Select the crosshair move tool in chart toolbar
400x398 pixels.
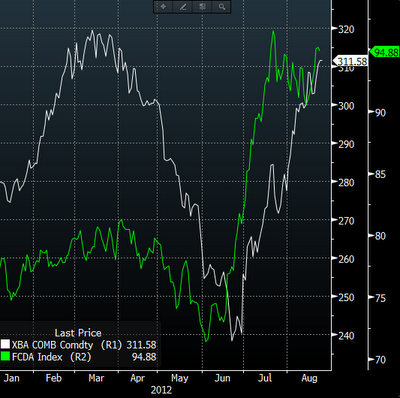(x=163, y=6)
